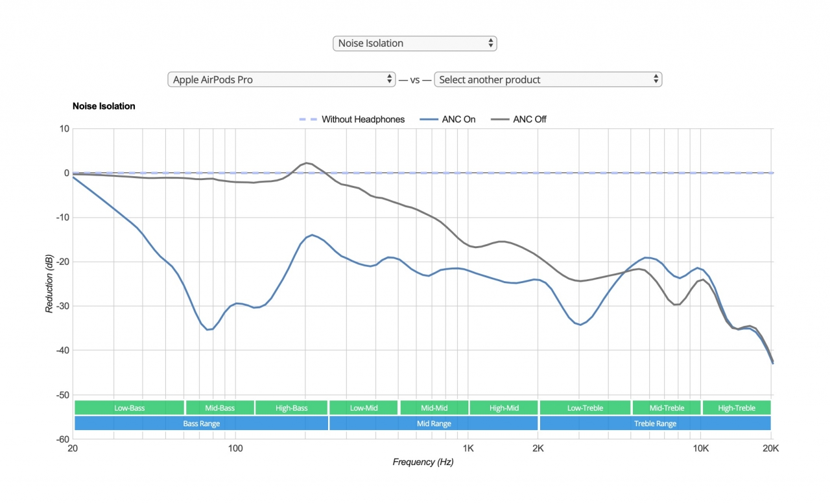The width and height of the screenshot is (830, 504).
Task: Click the Reduction (dB) axis label
Action: [x=50, y=284]
